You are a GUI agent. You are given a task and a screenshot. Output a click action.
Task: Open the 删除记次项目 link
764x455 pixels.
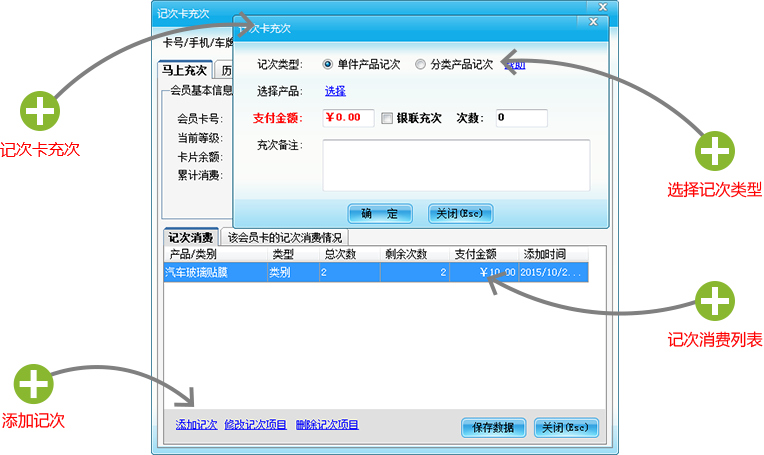[327, 425]
